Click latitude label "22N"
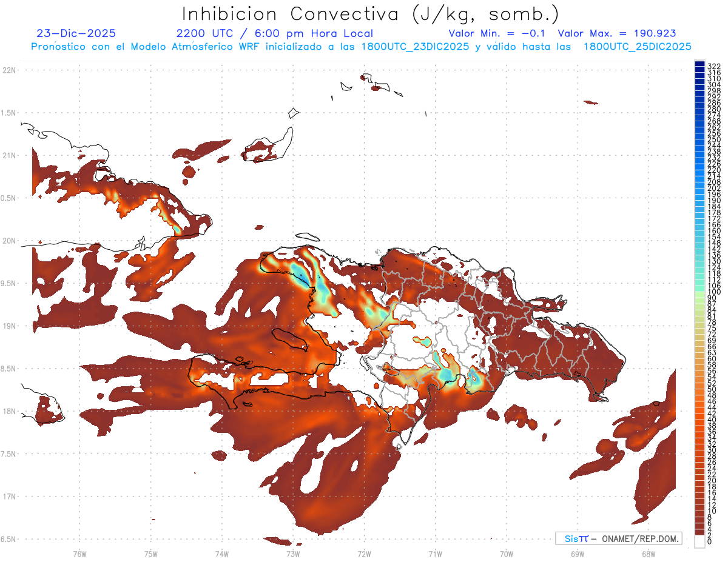 click(9, 70)
